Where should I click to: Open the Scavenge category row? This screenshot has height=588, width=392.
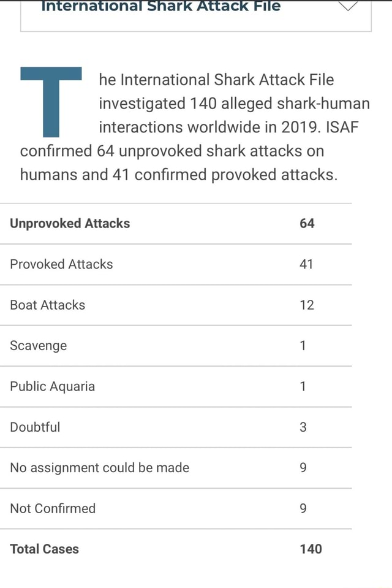[x=38, y=345]
